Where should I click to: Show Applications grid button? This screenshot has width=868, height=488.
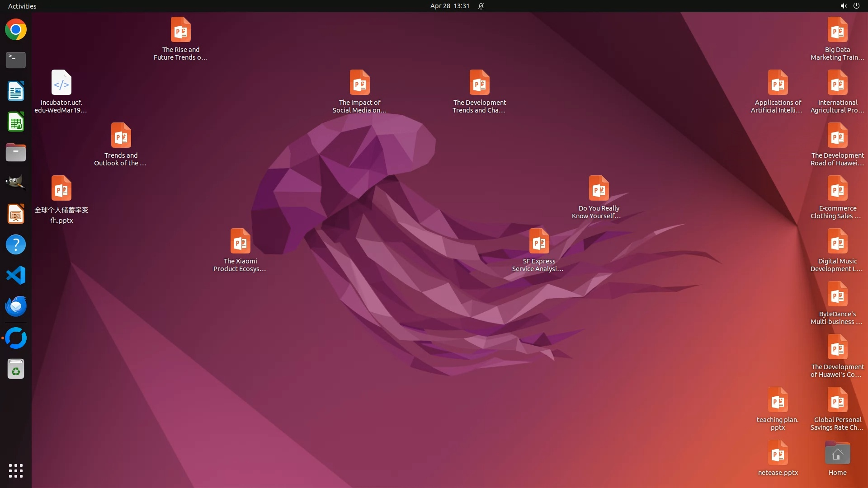point(16,470)
